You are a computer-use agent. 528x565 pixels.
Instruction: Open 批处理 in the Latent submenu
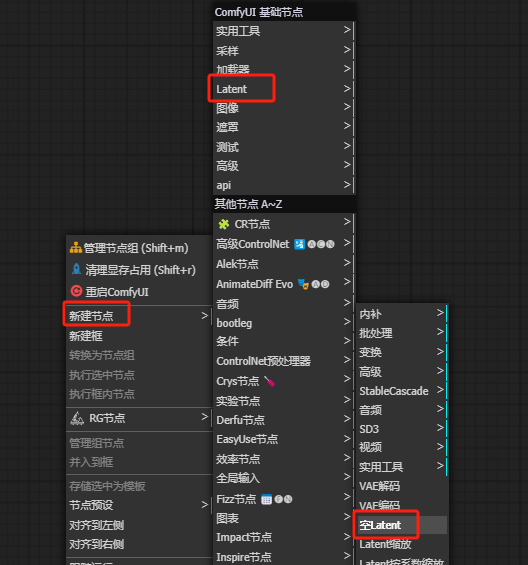(x=402, y=333)
